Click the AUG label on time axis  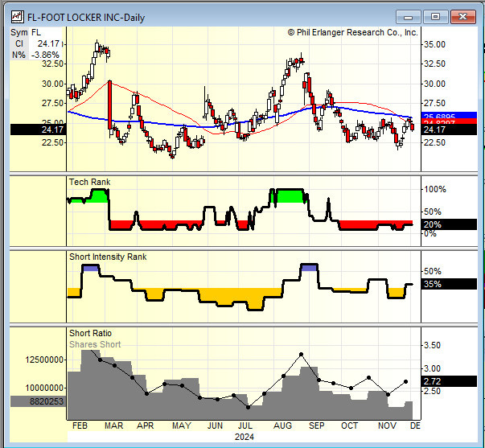pos(282,425)
